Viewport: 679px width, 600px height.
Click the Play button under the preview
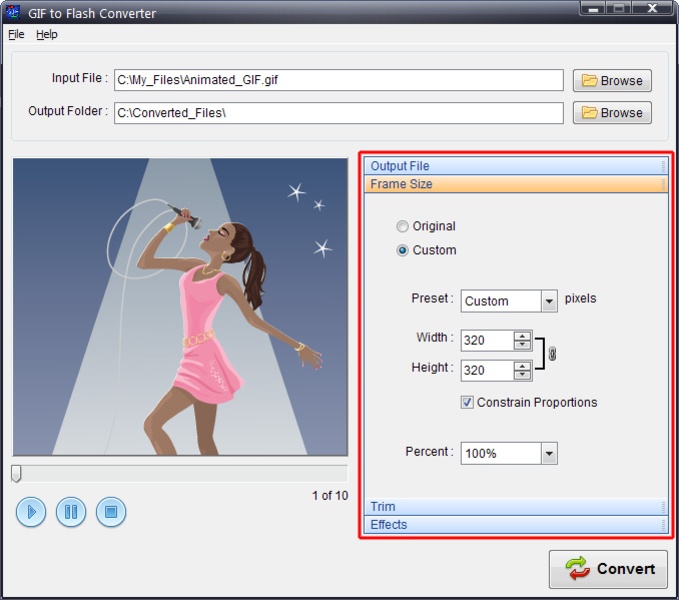pyautogui.click(x=31, y=512)
